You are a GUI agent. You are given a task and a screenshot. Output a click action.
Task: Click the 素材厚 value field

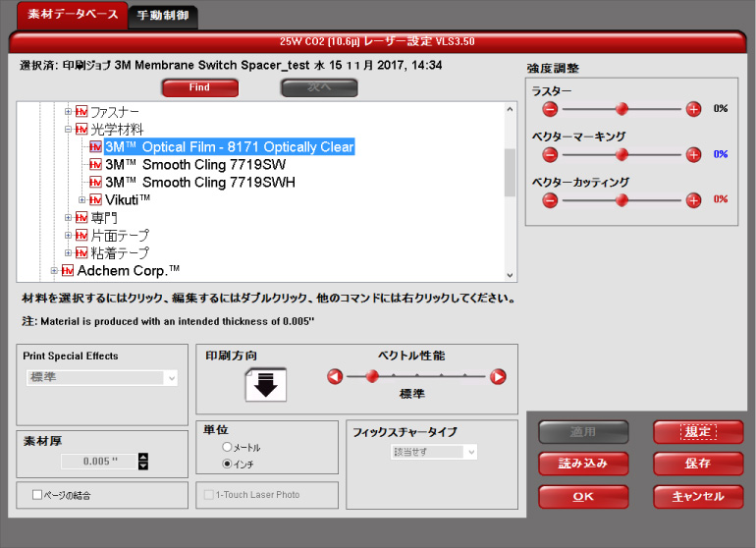click(x=99, y=462)
